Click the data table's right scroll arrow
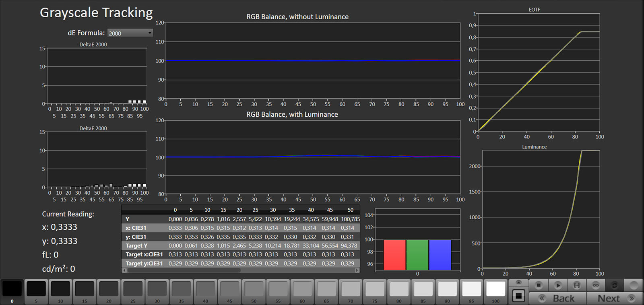 pyautogui.click(x=357, y=270)
